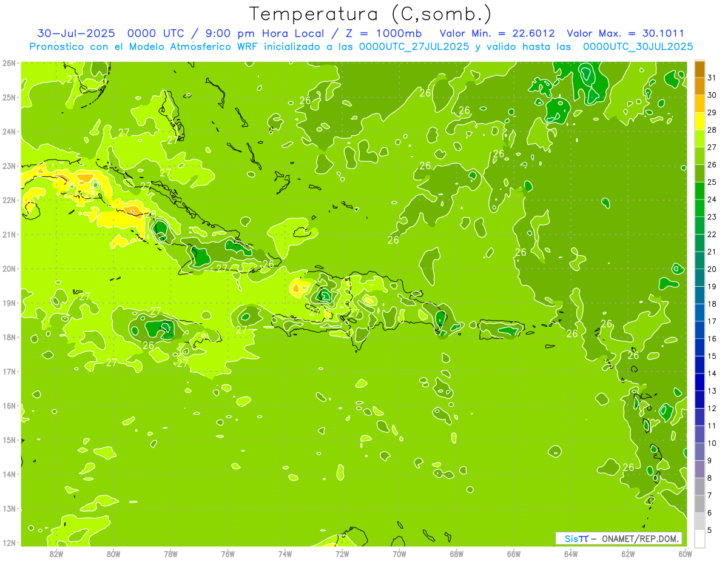The height and width of the screenshot is (562, 728).
Task: Click the '80W' longitude axis label
Action: (x=113, y=554)
